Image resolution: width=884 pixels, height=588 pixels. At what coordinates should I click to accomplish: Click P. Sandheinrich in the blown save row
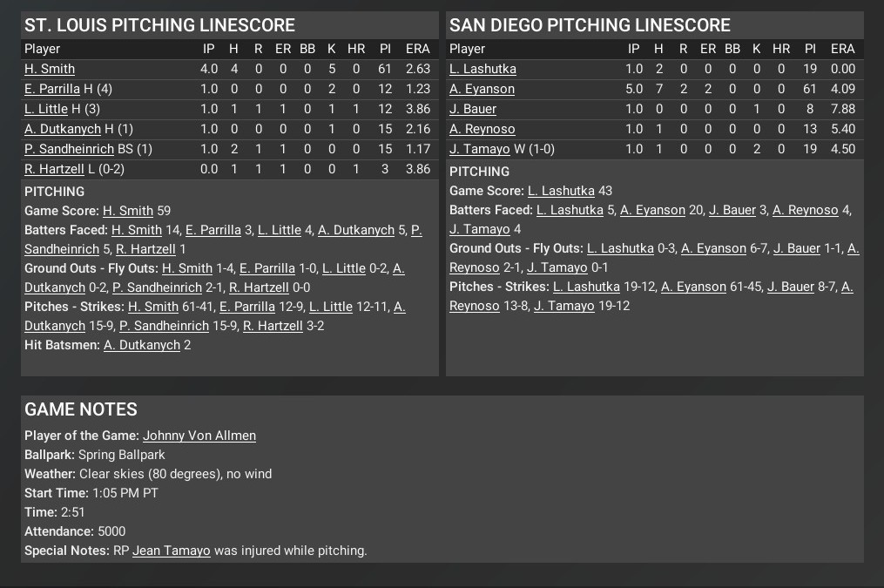(69, 149)
